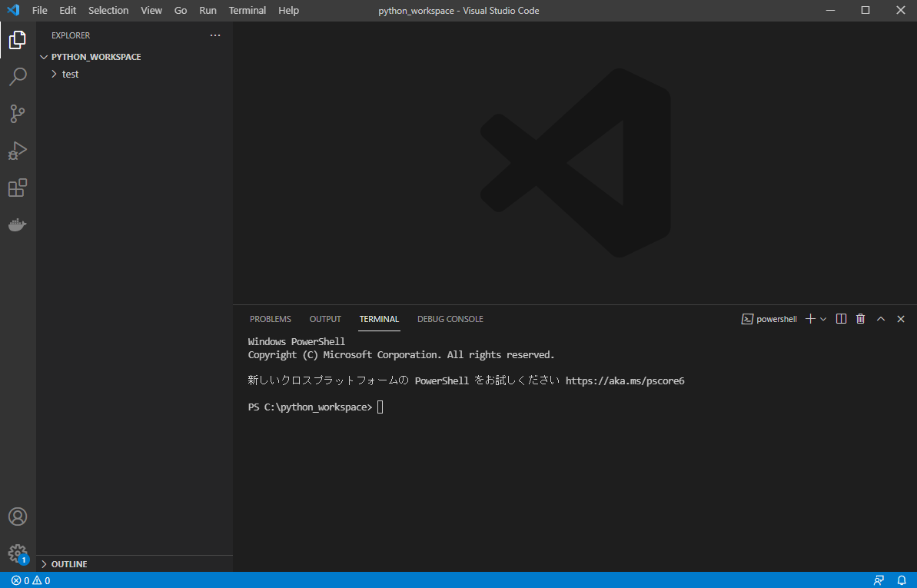The width and height of the screenshot is (917, 588).
Task: Open the Extensions view
Action: point(18,188)
